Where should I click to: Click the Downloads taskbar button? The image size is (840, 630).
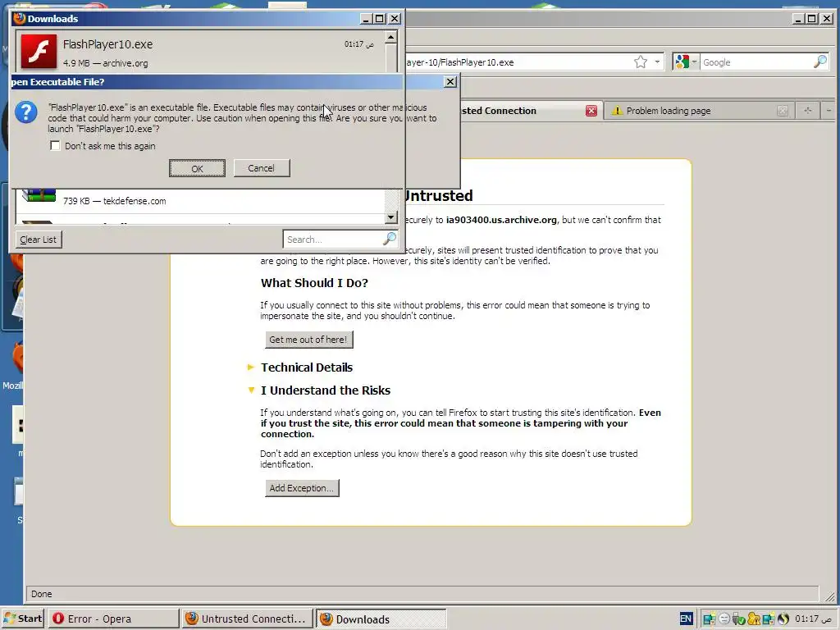tap(381, 619)
